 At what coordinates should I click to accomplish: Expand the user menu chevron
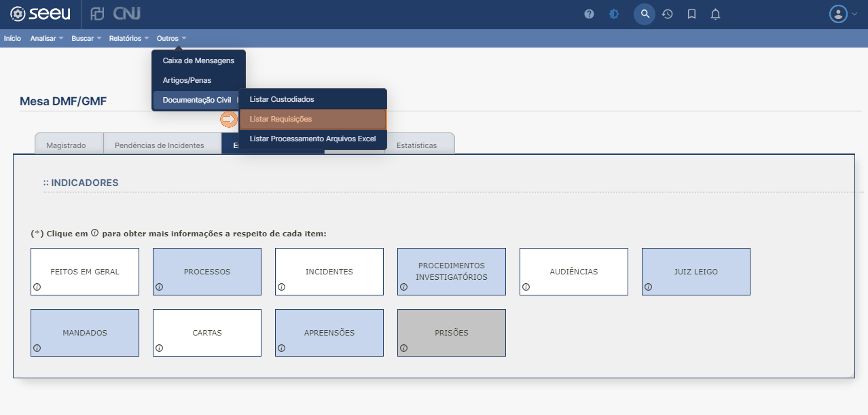point(854,14)
